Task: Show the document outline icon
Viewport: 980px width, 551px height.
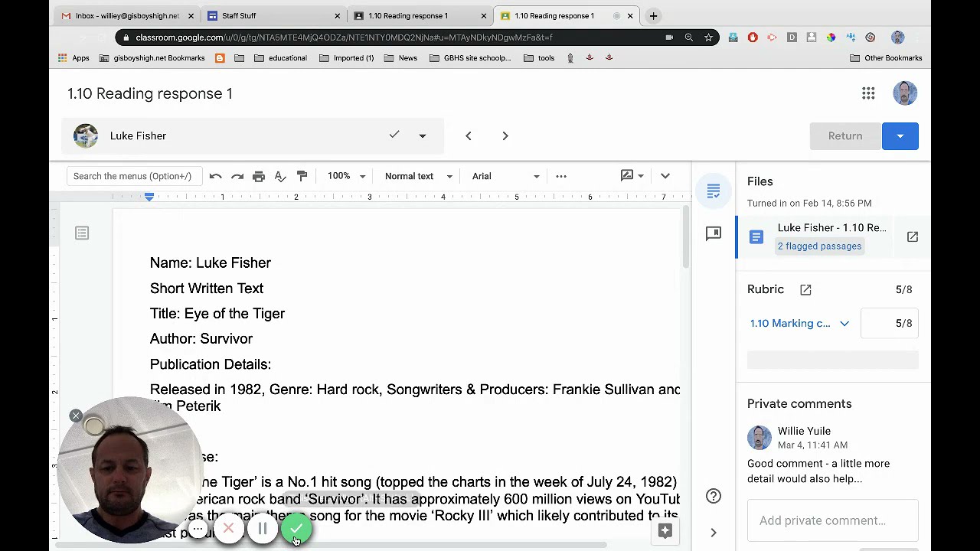Action: tap(82, 233)
